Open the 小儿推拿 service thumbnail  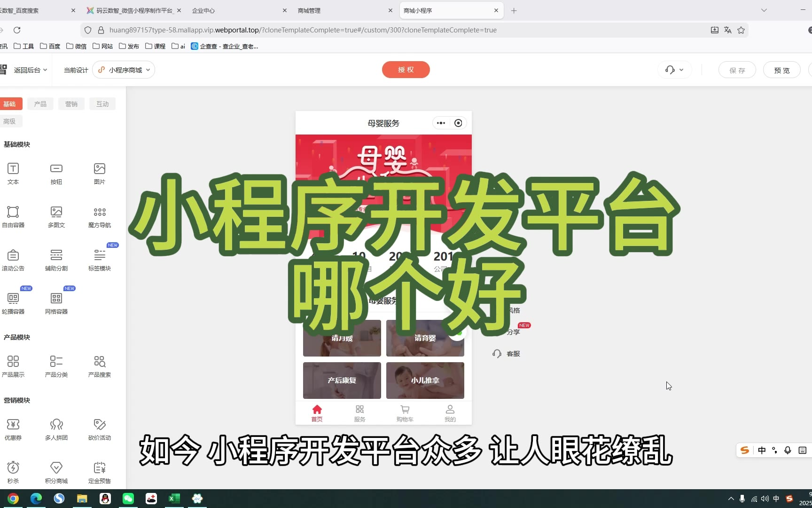pos(425,381)
